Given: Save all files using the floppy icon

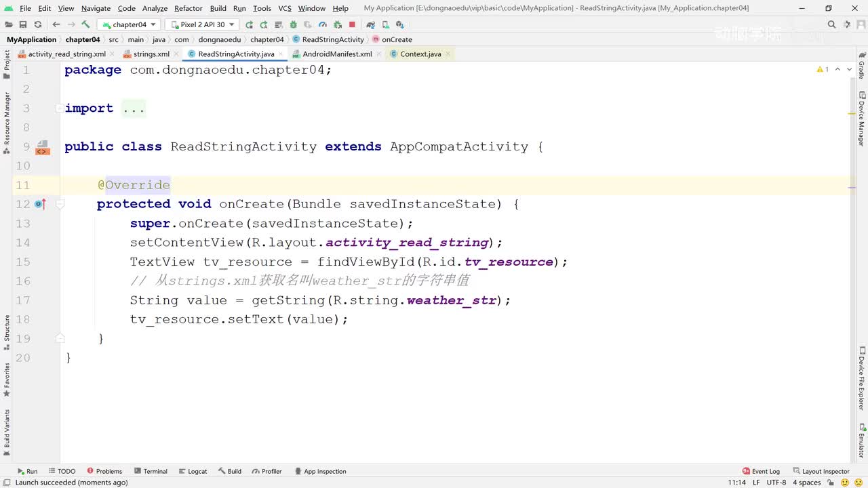Looking at the screenshot, I should coord(23,24).
